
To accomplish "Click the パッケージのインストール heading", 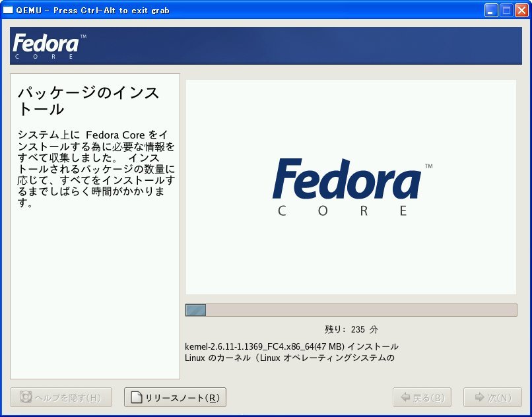I will pyautogui.click(x=88, y=101).
